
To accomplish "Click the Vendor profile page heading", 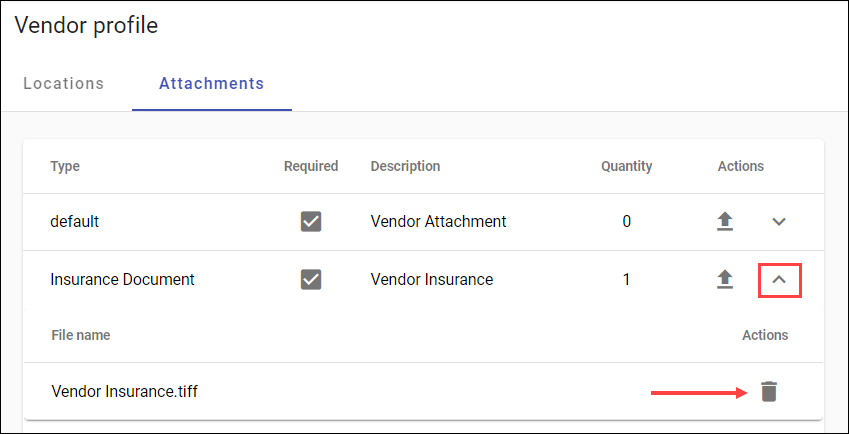I will (86, 25).
